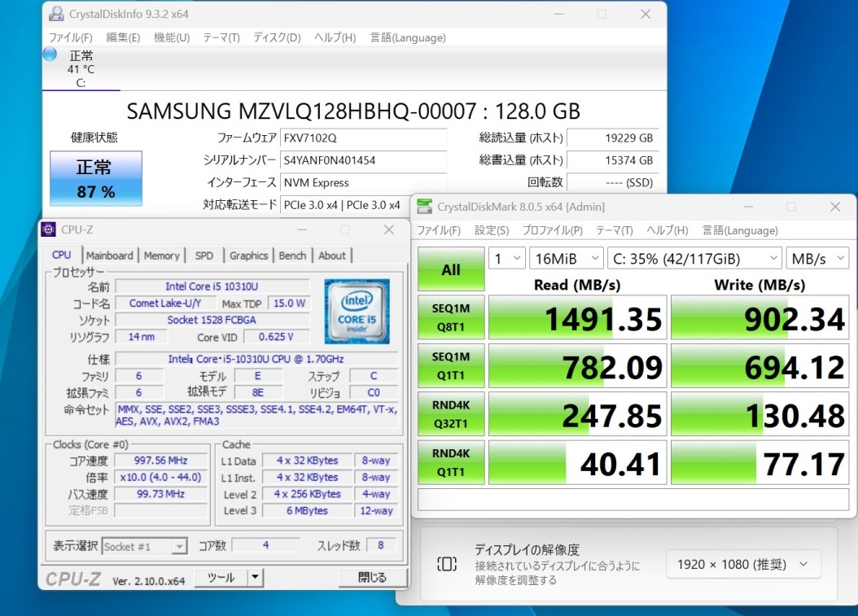Viewport: 858px width, 616px height.
Task: Click the core speed value 997.56 MHz
Action: (161, 461)
